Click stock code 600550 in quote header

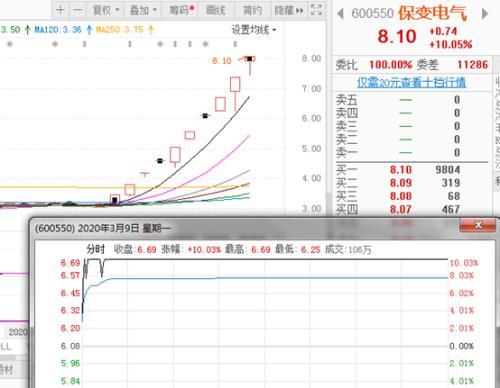tap(372, 14)
